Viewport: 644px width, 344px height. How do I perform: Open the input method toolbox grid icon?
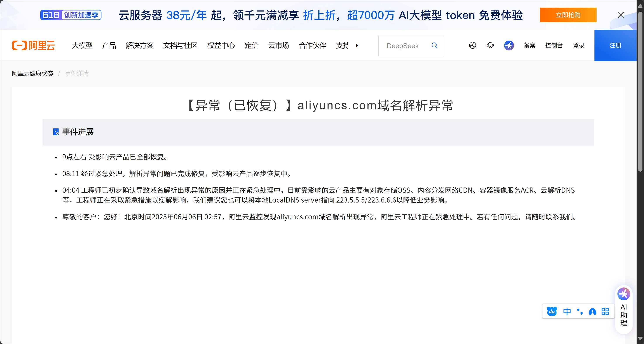tap(605, 311)
